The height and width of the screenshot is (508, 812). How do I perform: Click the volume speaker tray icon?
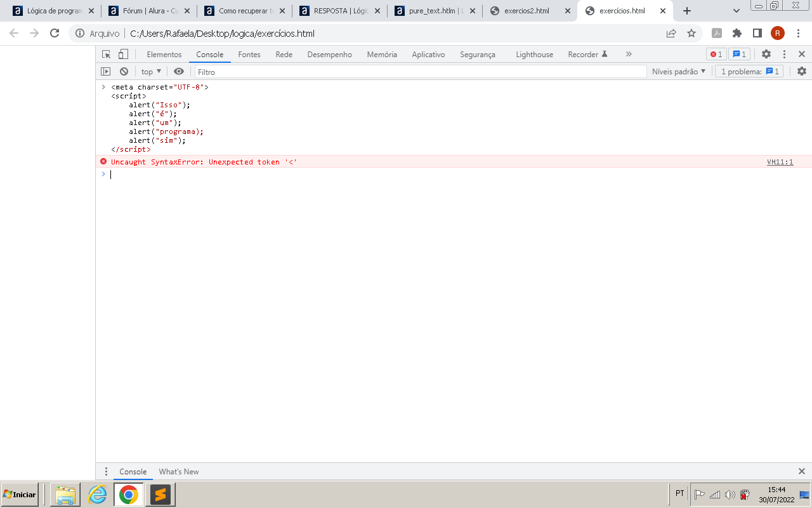coord(730,494)
